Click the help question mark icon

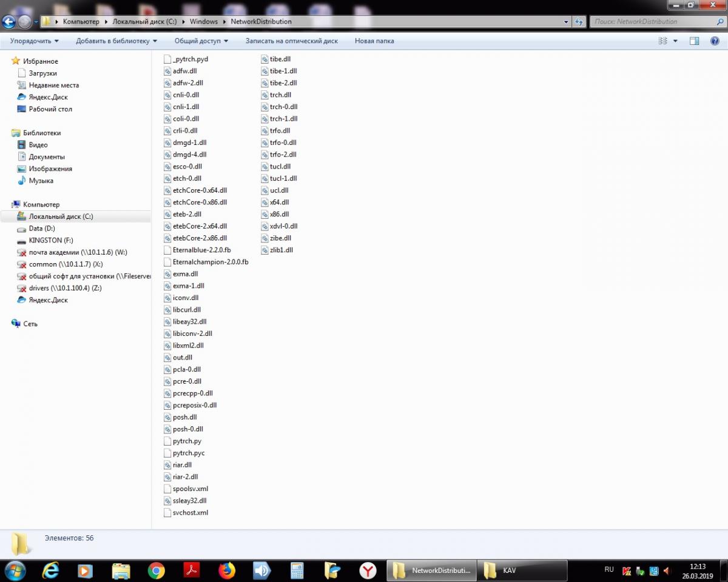click(714, 41)
